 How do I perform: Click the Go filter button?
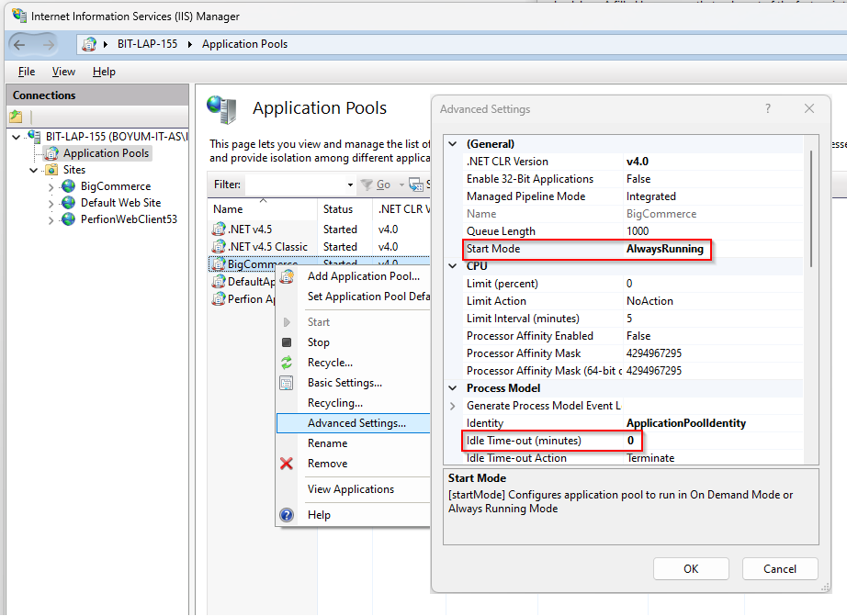pos(383,185)
